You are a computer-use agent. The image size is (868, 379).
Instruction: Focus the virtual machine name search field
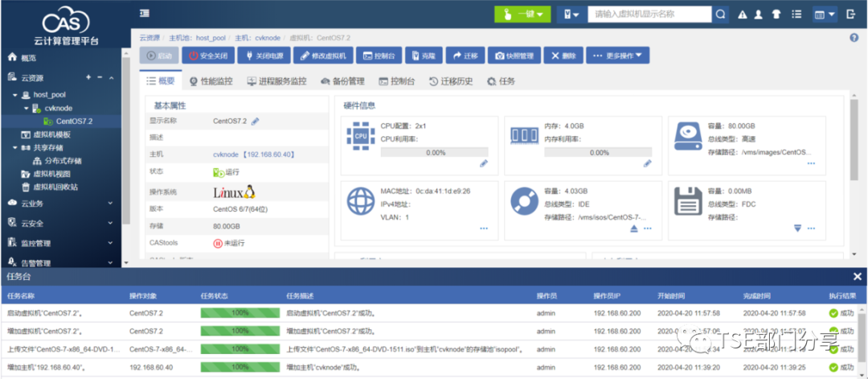click(649, 14)
